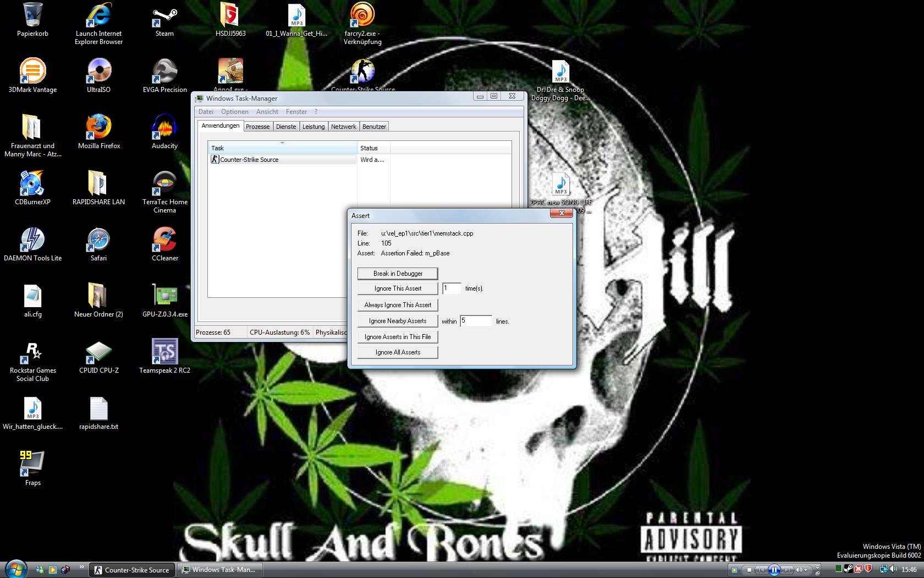The height and width of the screenshot is (578, 924).
Task: Sort the list by Status column header
Action: 374,148
